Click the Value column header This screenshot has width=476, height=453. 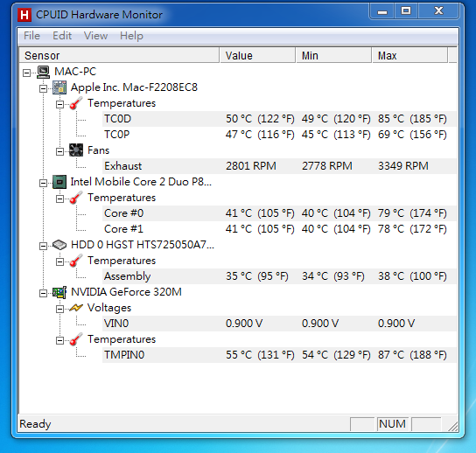tap(257, 55)
